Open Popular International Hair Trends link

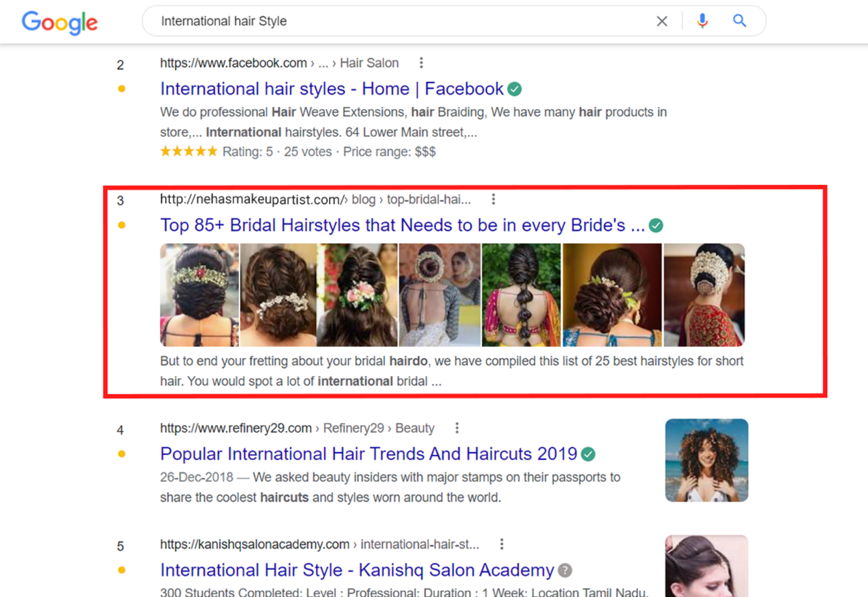368,454
